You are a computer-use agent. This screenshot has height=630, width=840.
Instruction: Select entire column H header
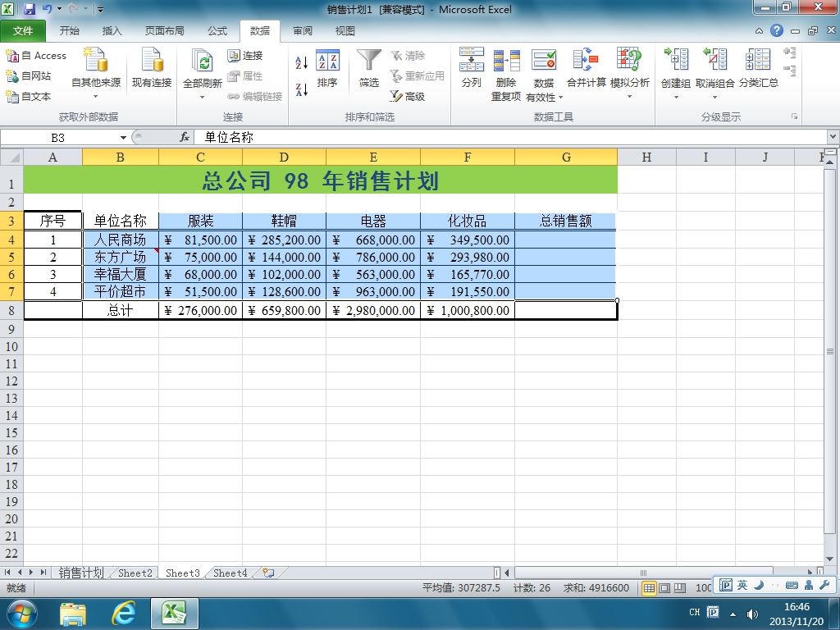[x=646, y=157]
